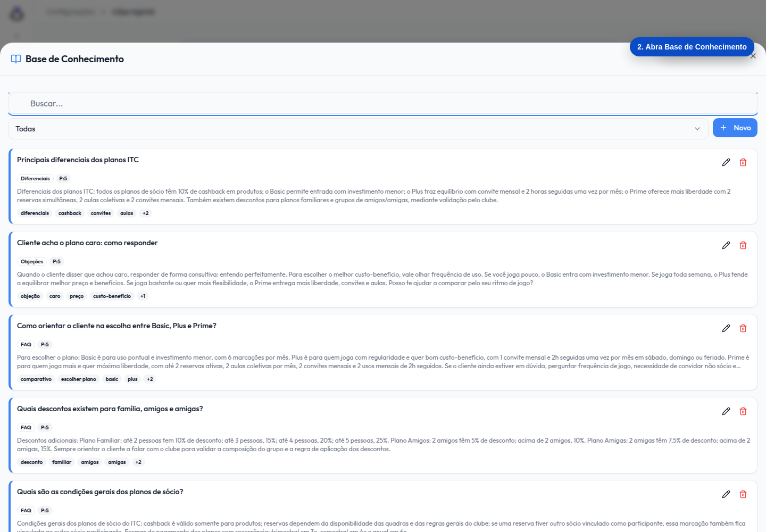Delete the 'Quais descontos existem' entry
766x532 pixels.
pyautogui.click(x=743, y=411)
